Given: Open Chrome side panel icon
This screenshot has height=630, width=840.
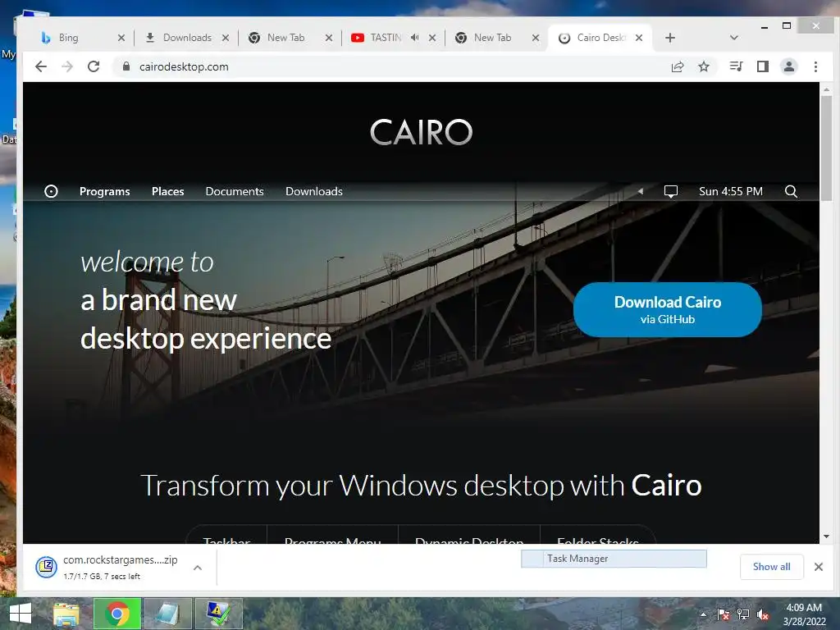Looking at the screenshot, I should pyautogui.click(x=763, y=66).
